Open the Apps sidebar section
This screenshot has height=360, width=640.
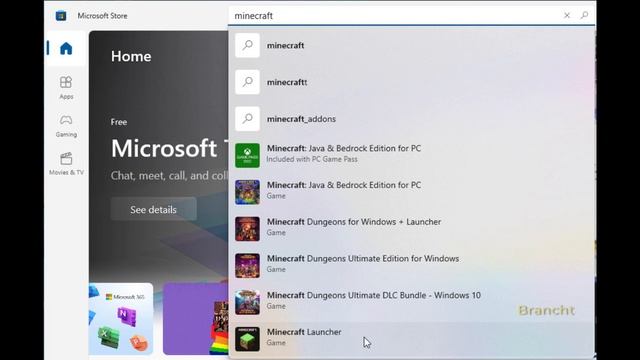point(66,87)
